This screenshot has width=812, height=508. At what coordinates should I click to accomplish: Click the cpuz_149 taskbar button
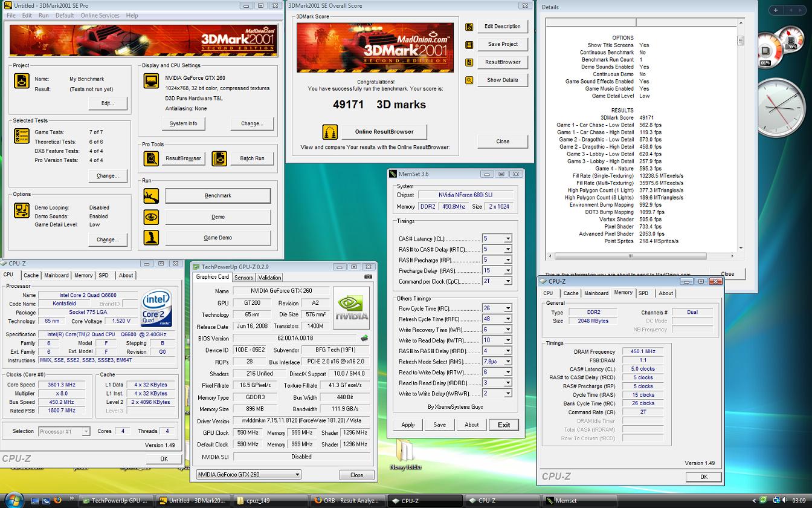point(269,501)
